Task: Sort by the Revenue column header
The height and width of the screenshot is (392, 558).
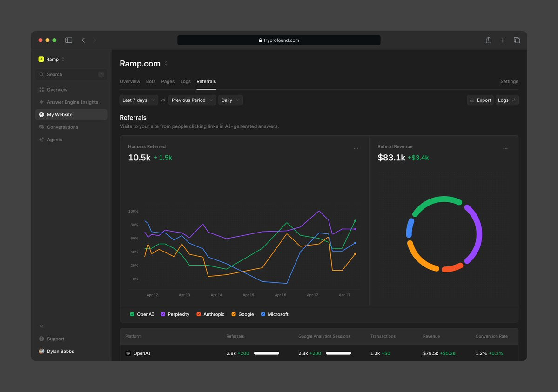Action: pyautogui.click(x=431, y=336)
